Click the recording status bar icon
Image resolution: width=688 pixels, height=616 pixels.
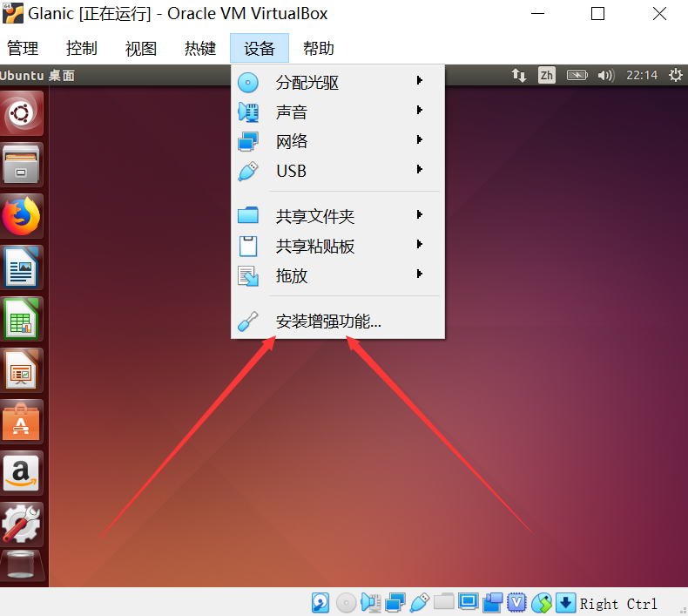coord(493,603)
